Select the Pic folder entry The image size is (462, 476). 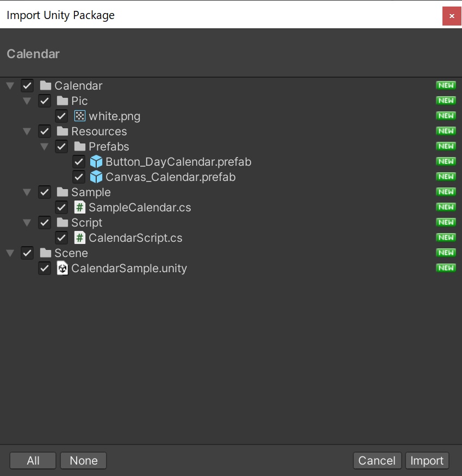click(x=79, y=101)
